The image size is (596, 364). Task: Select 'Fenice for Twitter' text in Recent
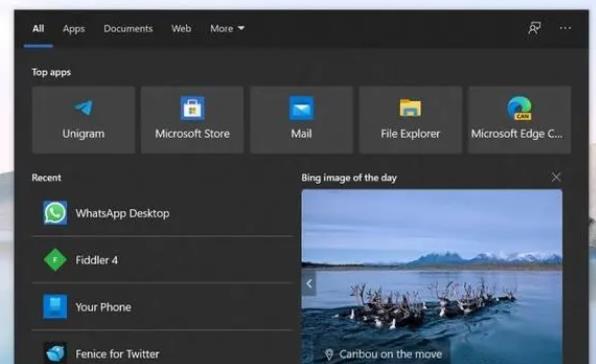[x=117, y=354]
